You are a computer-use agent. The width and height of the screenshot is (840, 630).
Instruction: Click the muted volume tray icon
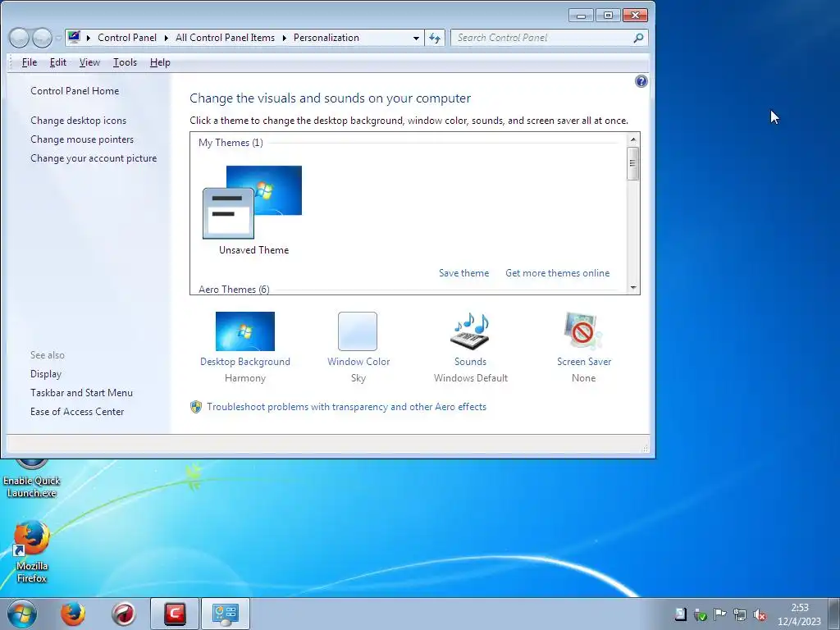[x=759, y=615]
